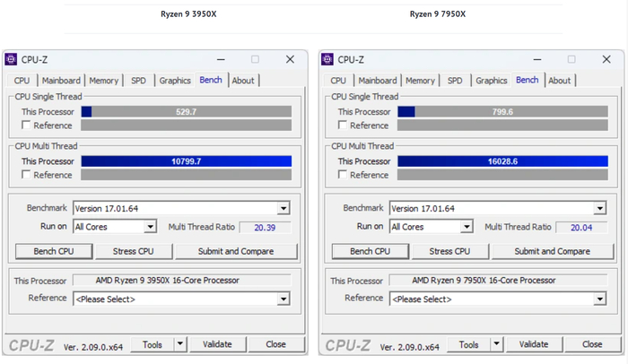The image size is (628, 364).
Task: Close the Ryzen 9 7950X window via X icon
Action: coord(606,59)
